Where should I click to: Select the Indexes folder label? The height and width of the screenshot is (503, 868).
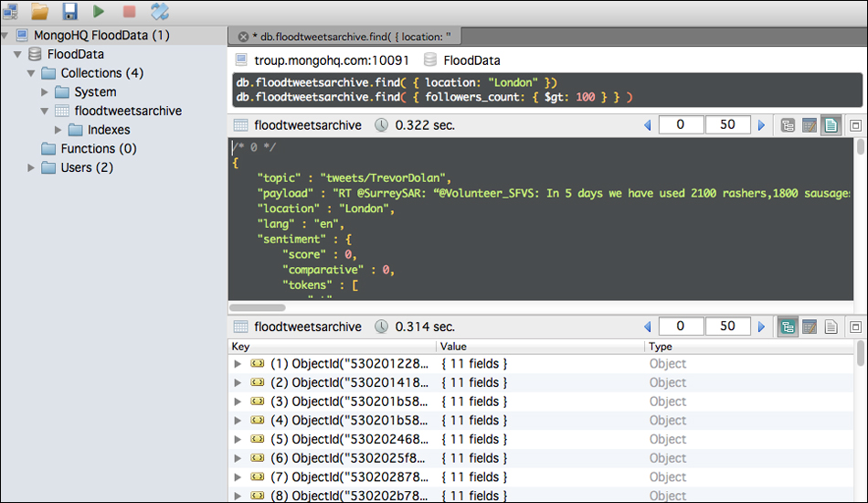(x=109, y=130)
